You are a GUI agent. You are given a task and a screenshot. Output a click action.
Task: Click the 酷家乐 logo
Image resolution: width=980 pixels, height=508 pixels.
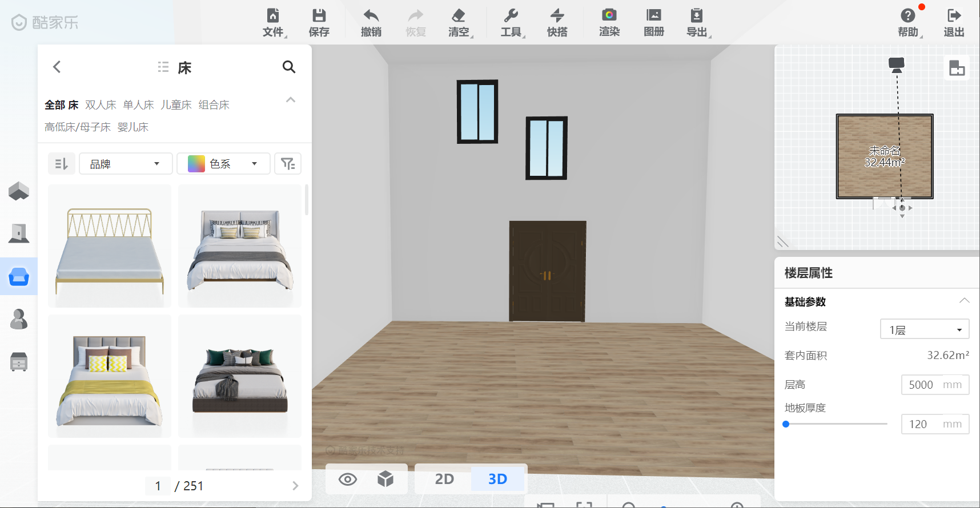(x=45, y=22)
